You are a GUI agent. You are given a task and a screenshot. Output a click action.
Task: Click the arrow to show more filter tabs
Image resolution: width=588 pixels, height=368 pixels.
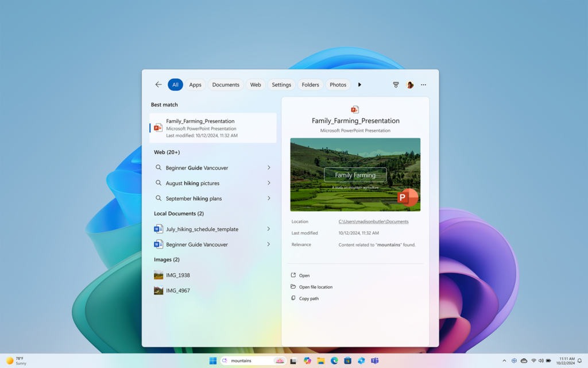click(x=359, y=85)
